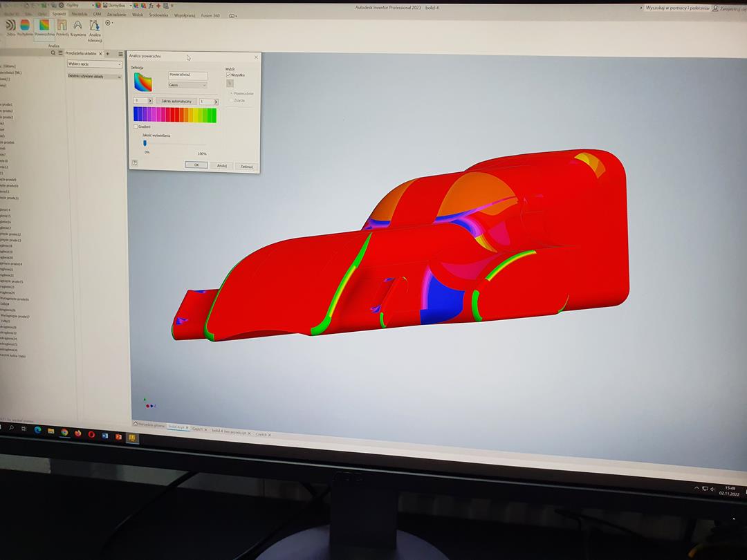
Task: Go to the Narzędzia główne home tab
Action: pyautogui.click(x=149, y=424)
